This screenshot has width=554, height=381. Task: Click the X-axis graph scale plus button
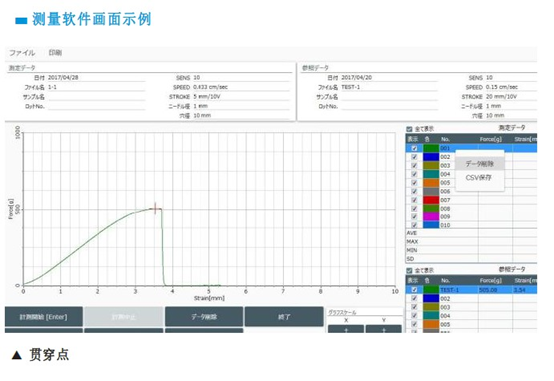click(x=346, y=329)
